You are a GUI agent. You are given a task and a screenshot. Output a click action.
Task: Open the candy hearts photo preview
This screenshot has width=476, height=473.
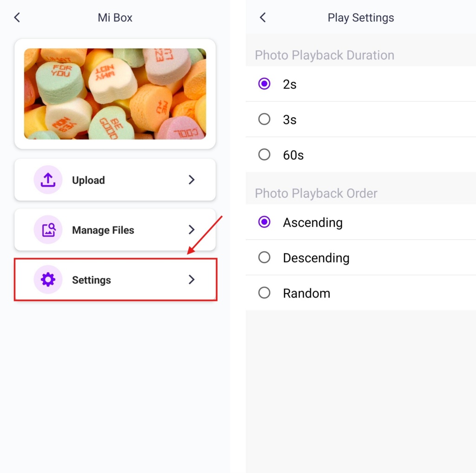coord(115,94)
